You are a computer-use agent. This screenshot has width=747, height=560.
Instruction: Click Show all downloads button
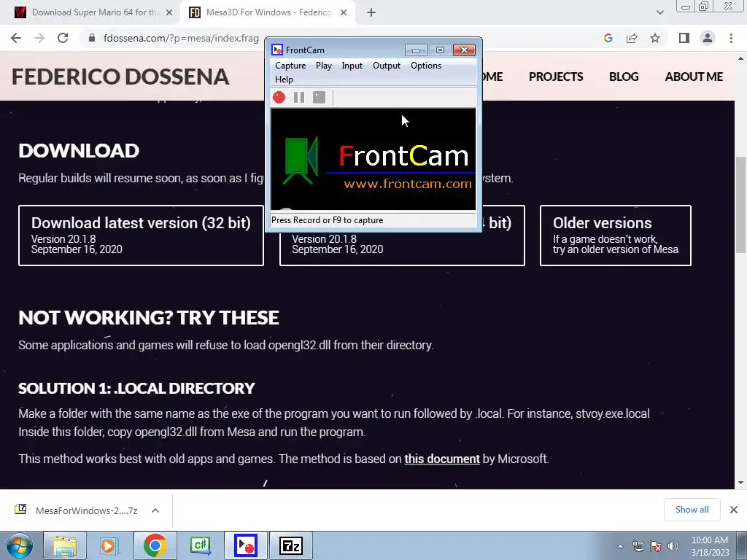pyautogui.click(x=692, y=510)
